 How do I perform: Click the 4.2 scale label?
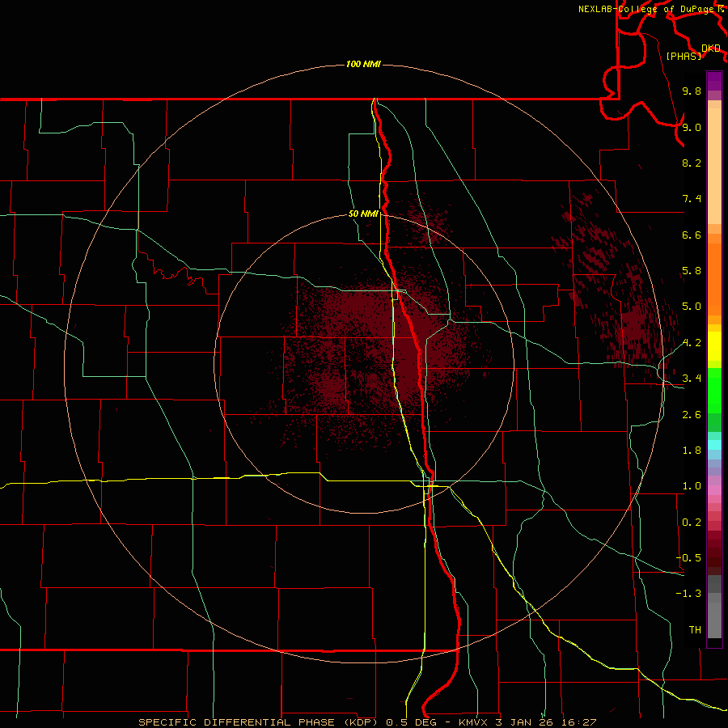tap(692, 343)
